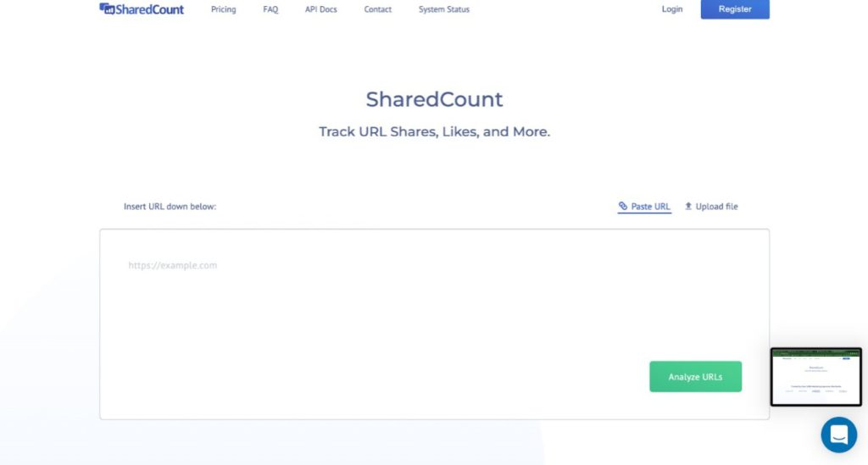The width and height of the screenshot is (868, 465).
Task: Click the SharedCount brand name in the header
Action: [x=149, y=9]
